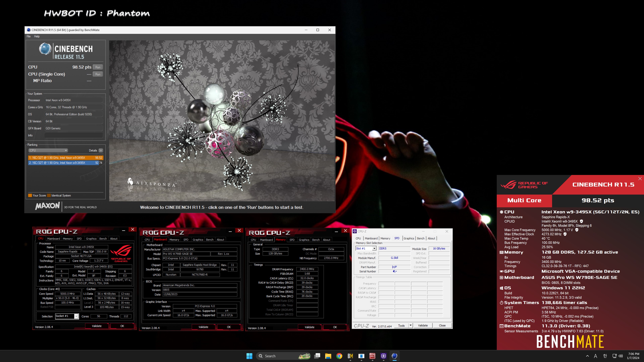The width and height of the screenshot is (644, 362).
Task: Switch to the Mainboard tab in the first ROG CPU-Z window
Action: pyautogui.click(x=53, y=239)
